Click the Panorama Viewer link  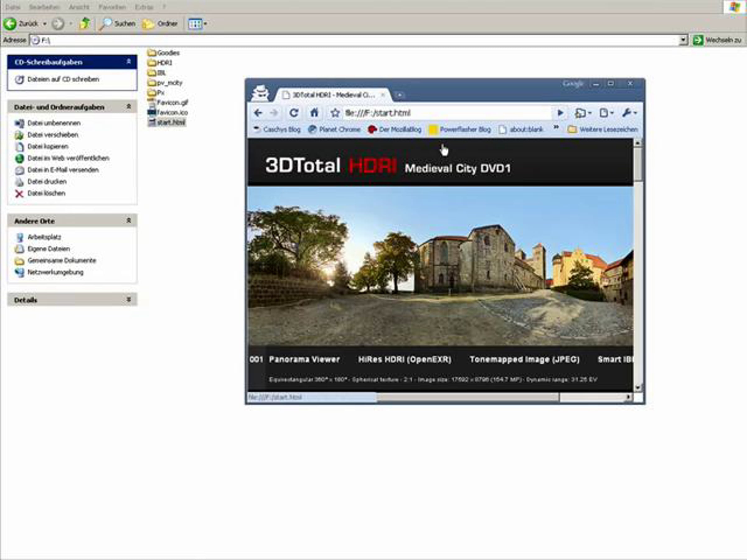304,359
